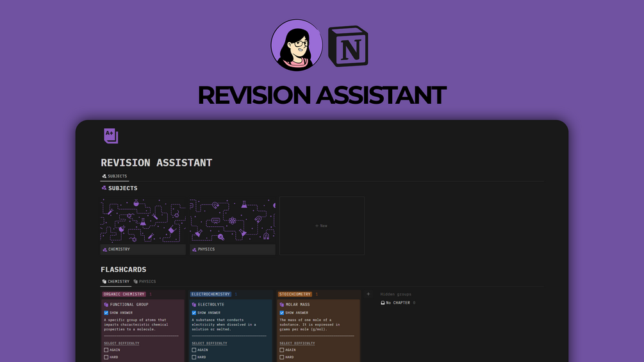
Task: Uncheck SHOW ANSWER on Molar Mass card
Action: (x=282, y=313)
